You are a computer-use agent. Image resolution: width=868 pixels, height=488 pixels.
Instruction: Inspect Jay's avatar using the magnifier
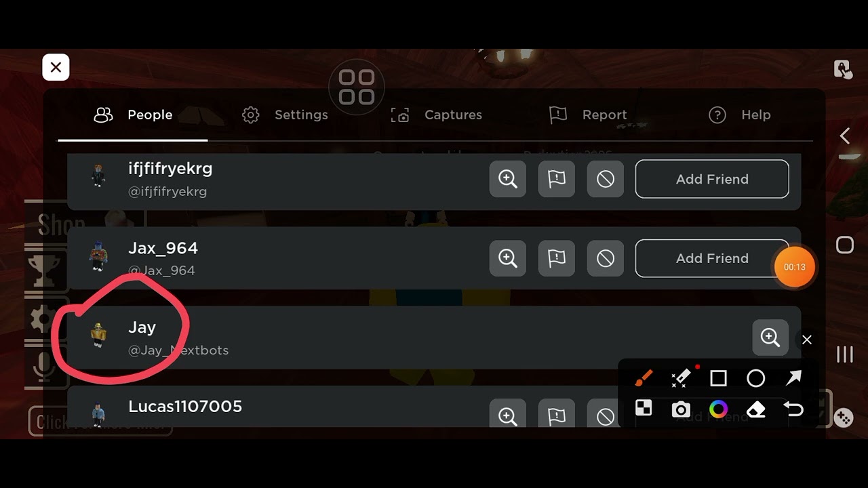770,338
